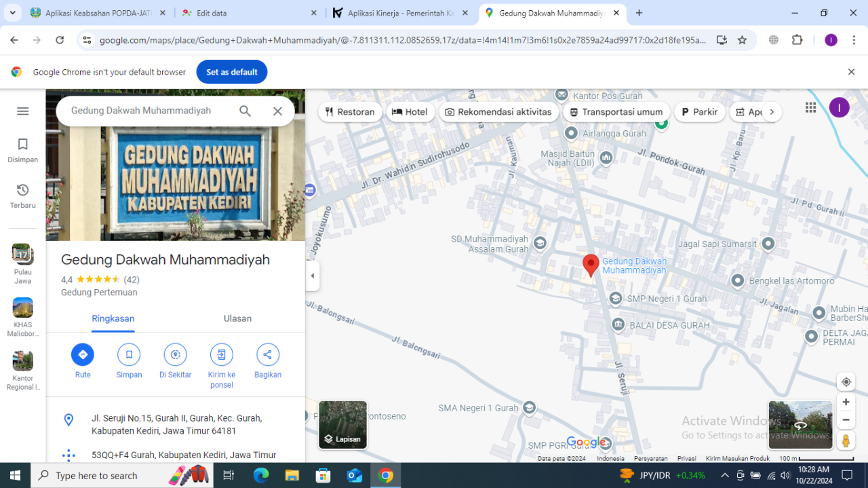
Task: Click the red Gedung Dakwah map pin
Action: pyautogui.click(x=591, y=265)
